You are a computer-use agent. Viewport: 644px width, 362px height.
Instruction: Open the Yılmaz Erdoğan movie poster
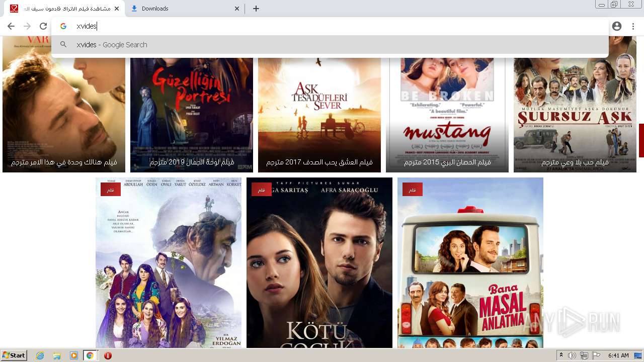169,262
